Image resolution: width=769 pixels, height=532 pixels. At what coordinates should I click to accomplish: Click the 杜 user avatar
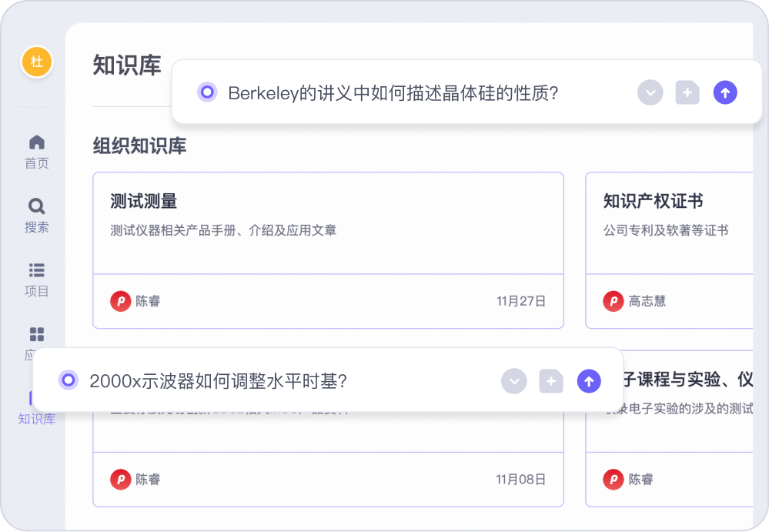[37, 62]
